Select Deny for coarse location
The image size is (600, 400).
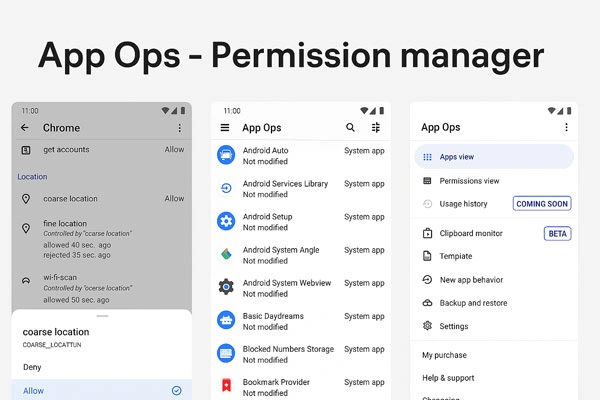point(102,367)
